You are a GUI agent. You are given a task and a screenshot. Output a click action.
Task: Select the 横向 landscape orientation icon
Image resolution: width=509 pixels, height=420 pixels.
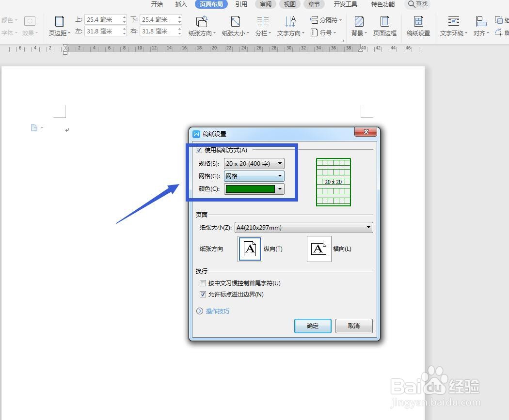click(x=319, y=249)
